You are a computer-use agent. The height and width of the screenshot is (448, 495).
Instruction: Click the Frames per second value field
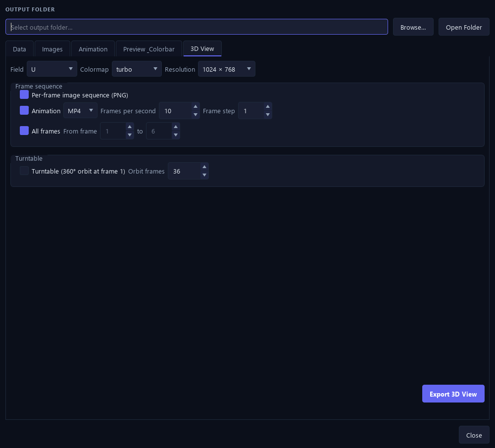tap(175, 111)
